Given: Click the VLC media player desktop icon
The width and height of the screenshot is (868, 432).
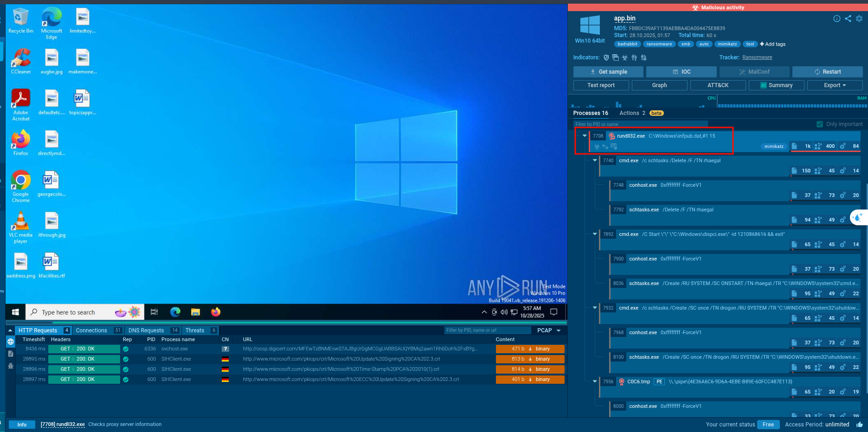Looking at the screenshot, I should (21, 228).
